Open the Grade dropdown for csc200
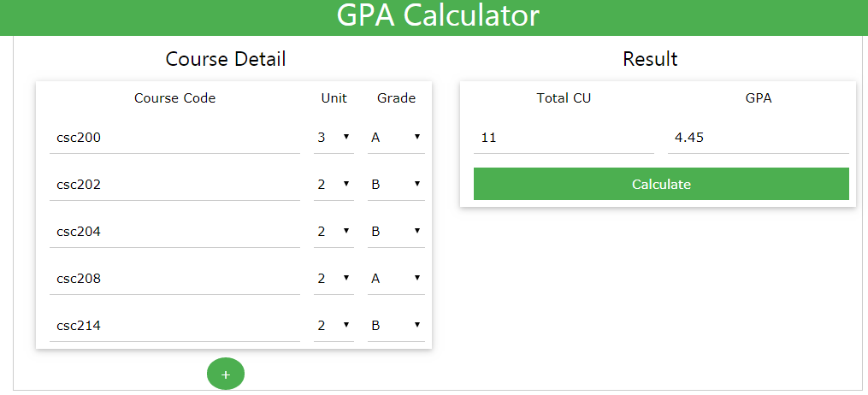 (x=396, y=137)
